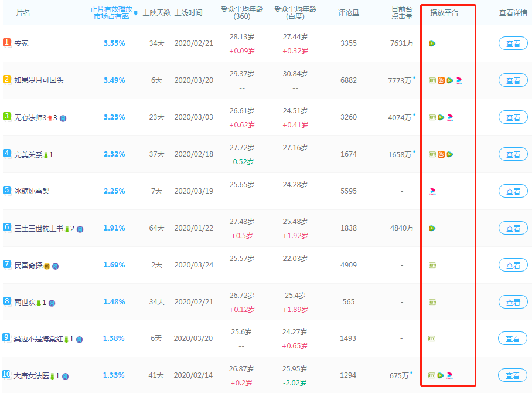Click the rank 1 badge beside 安家
The height and width of the screenshot is (393, 532).
click(6, 42)
